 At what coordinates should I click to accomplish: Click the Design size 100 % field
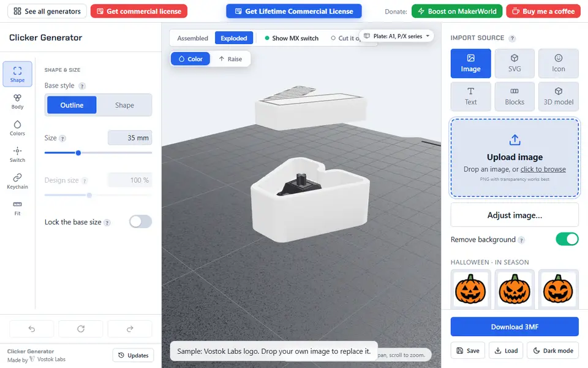(x=130, y=180)
